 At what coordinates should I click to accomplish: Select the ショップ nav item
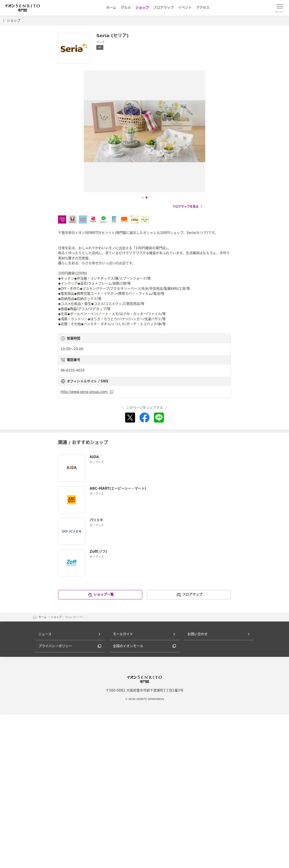(x=142, y=7)
